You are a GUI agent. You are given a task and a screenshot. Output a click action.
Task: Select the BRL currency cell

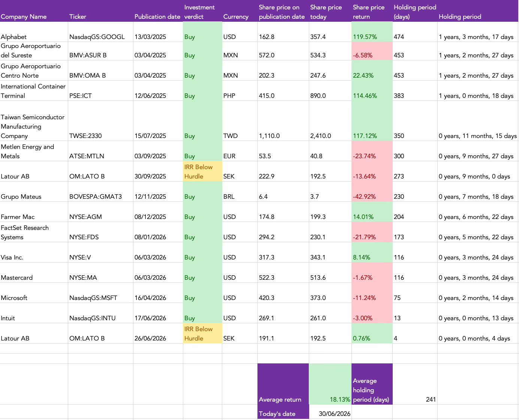pos(240,192)
